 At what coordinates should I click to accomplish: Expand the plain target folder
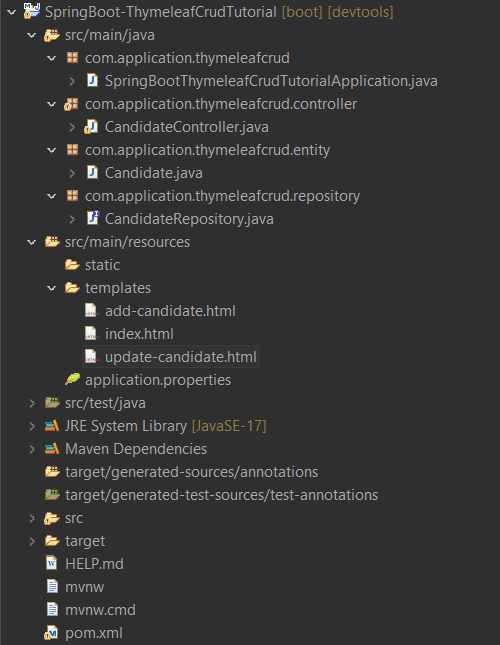point(32,541)
